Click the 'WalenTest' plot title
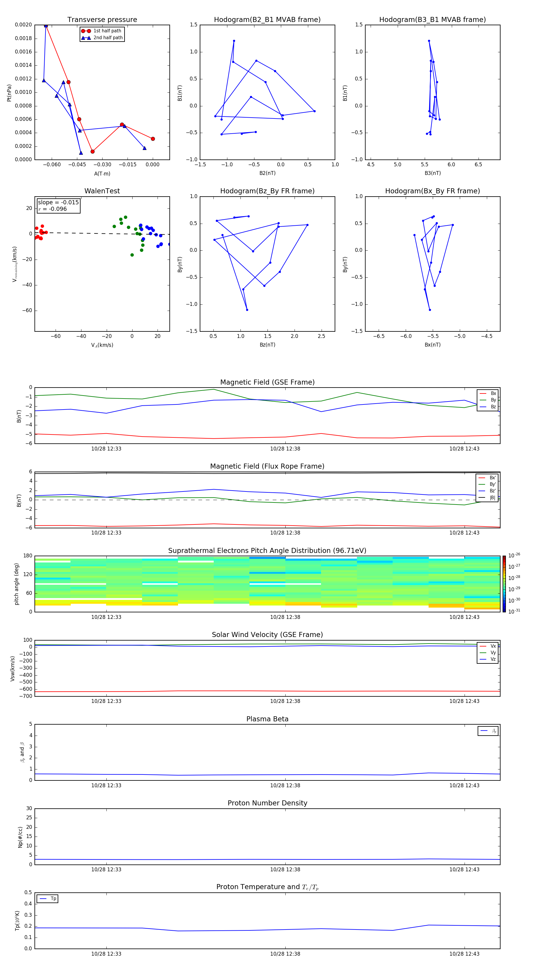The image size is (535, 980). click(x=102, y=191)
